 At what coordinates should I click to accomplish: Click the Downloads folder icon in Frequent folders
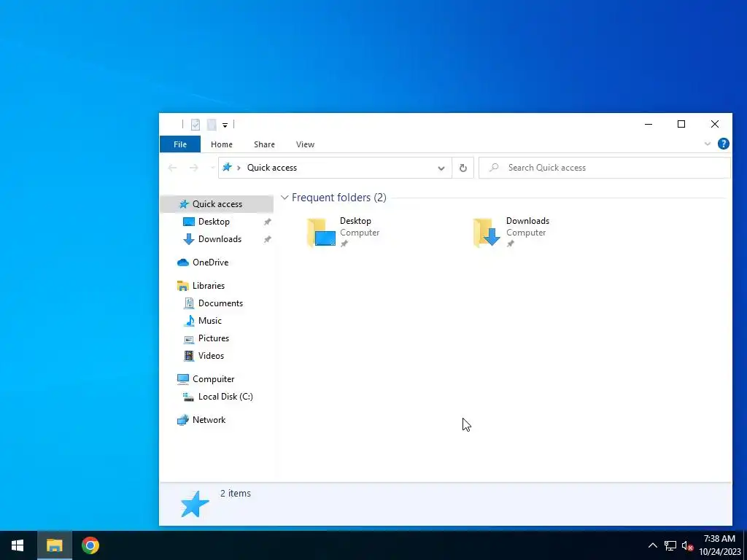pyautogui.click(x=487, y=233)
